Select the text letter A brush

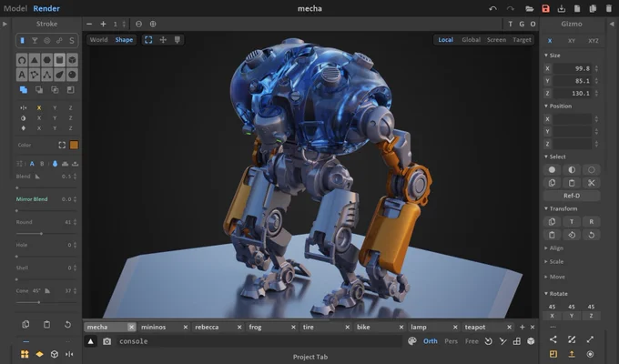click(22, 75)
